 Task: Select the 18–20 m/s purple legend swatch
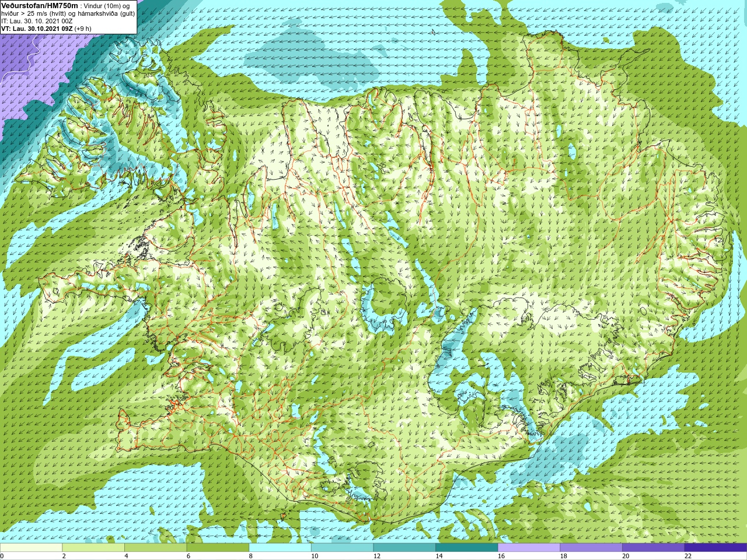591,548
